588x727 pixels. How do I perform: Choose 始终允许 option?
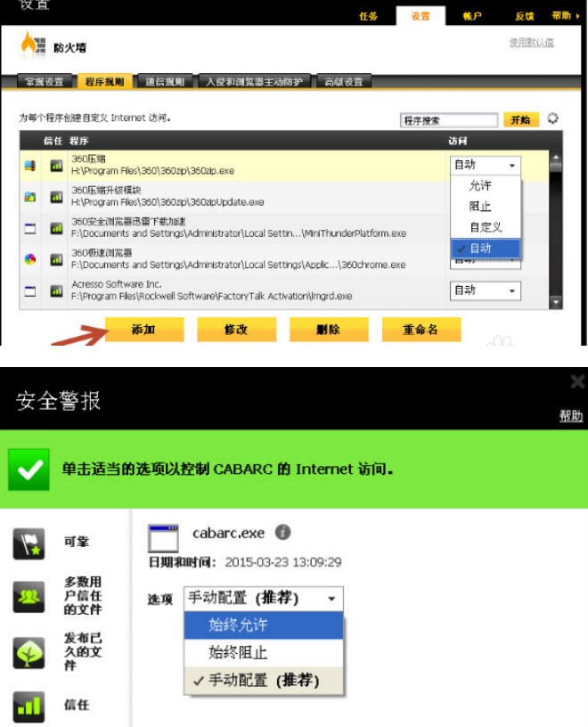click(x=264, y=625)
